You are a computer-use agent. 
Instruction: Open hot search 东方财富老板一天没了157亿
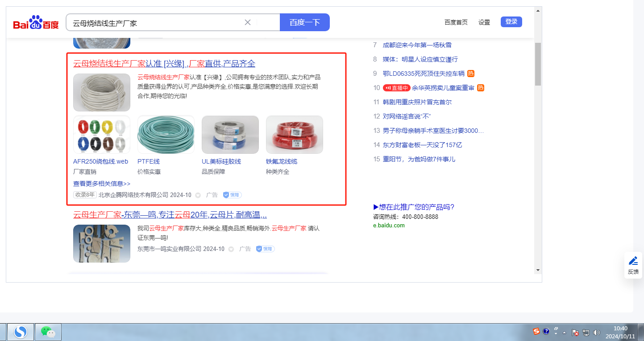tap(422, 145)
